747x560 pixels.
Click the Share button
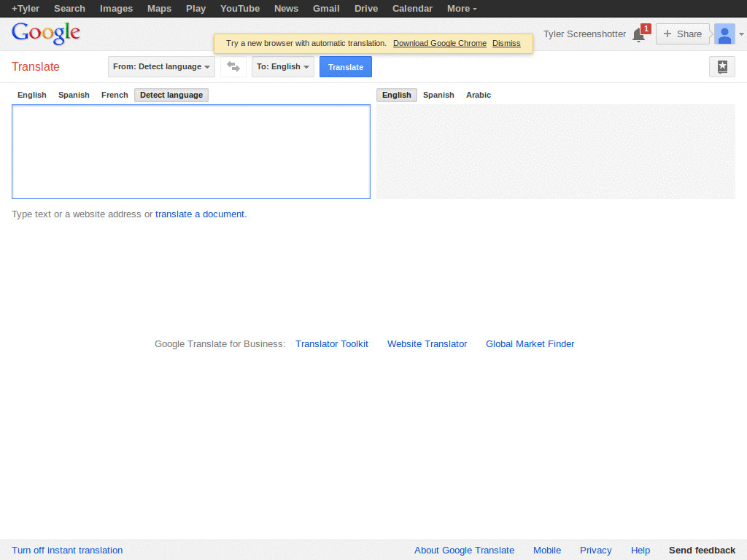pos(683,34)
